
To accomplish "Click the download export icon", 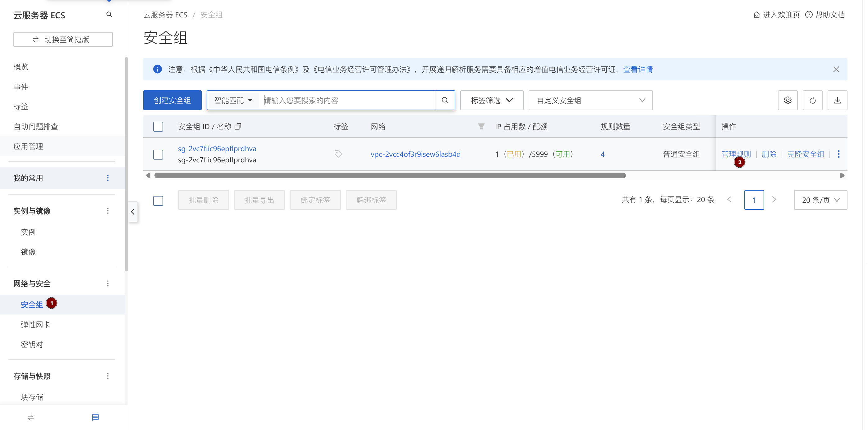I will pyautogui.click(x=837, y=100).
